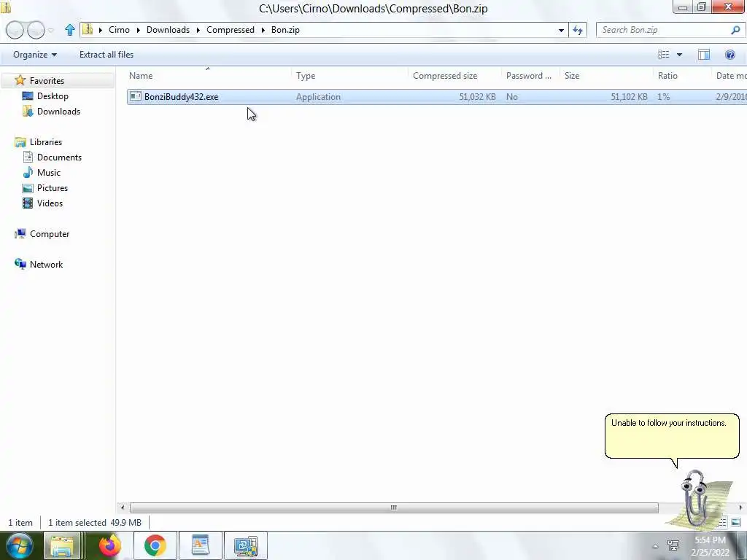
Task: Click the Bon.zip breadcrumb segment
Action: pyautogui.click(x=285, y=29)
